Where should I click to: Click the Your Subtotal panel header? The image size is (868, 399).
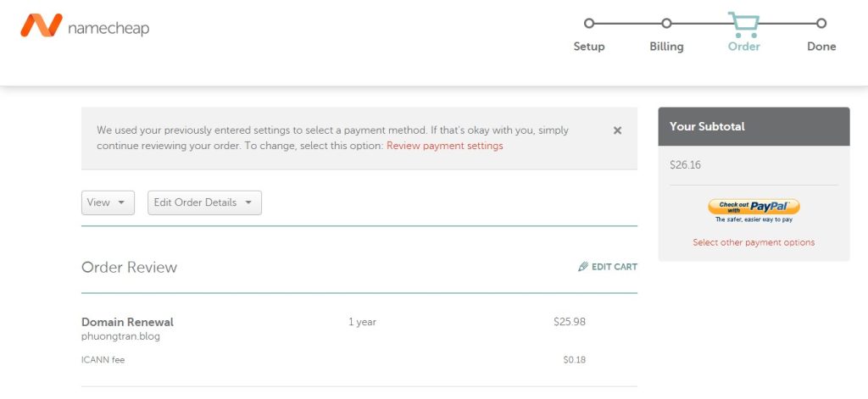754,126
